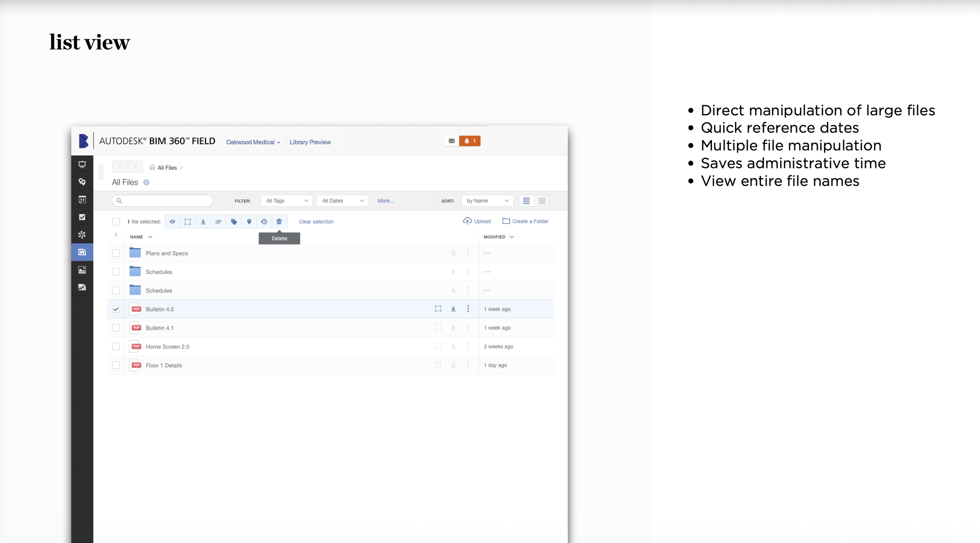The width and height of the screenshot is (980, 543).
Task: Switch to grid view icon
Action: pos(542,201)
